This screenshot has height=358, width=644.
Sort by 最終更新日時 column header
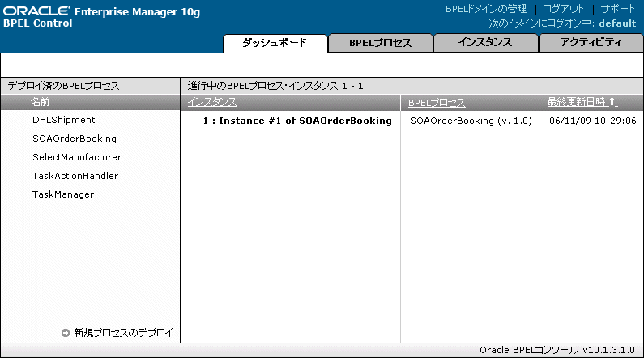coord(576,102)
